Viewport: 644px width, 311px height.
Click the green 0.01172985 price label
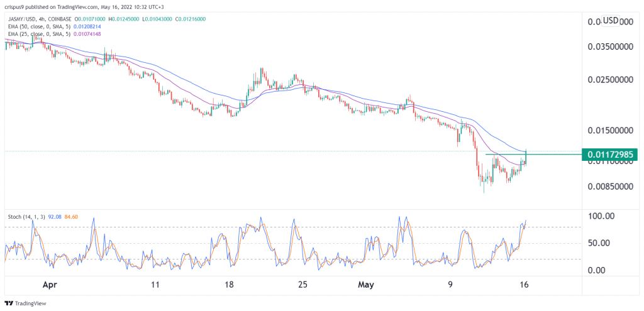click(609, 155)
